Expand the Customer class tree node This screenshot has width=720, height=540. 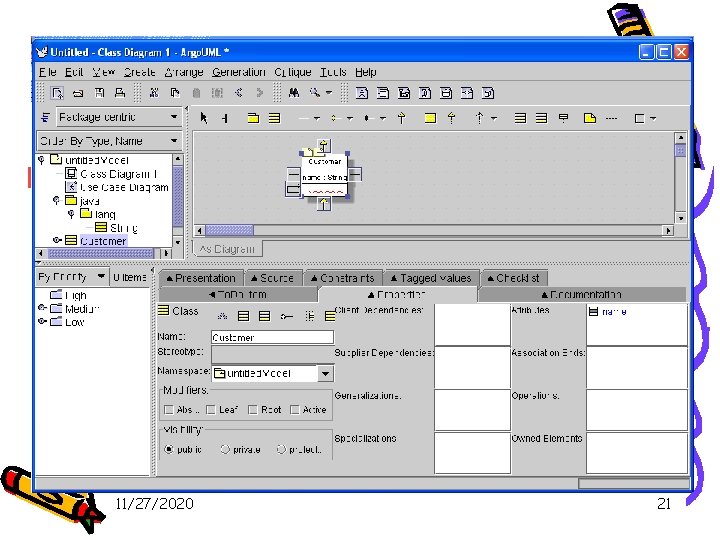(56, 240)
